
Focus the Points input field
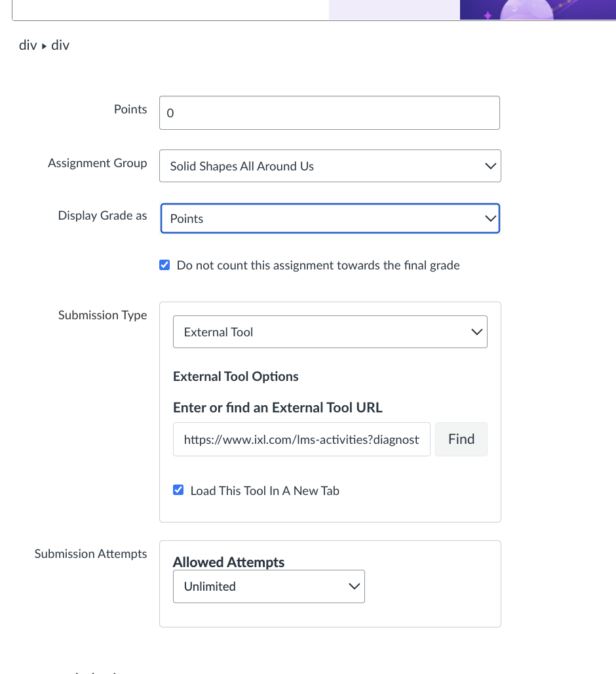[329, 113]
